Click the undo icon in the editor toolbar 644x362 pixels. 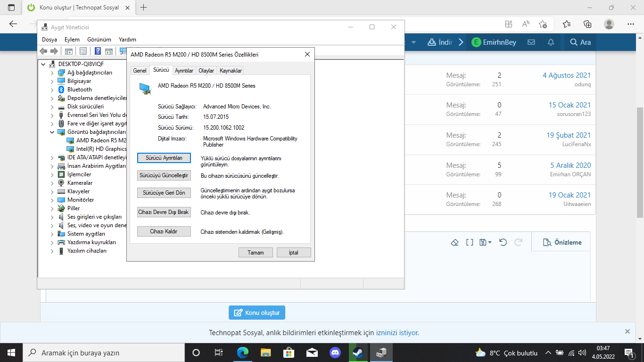click(x=503, y=242)
